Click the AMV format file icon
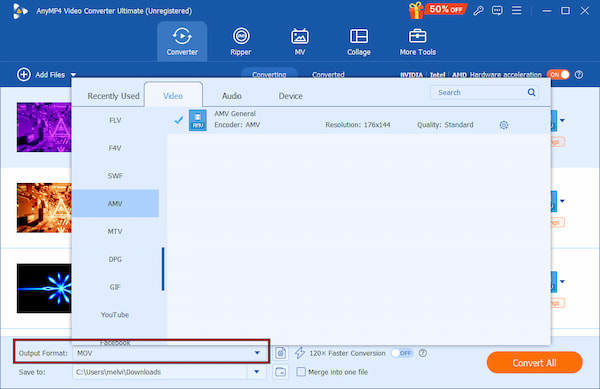The height and width of the screenshot is (389, 600). [x=197, y=120]
